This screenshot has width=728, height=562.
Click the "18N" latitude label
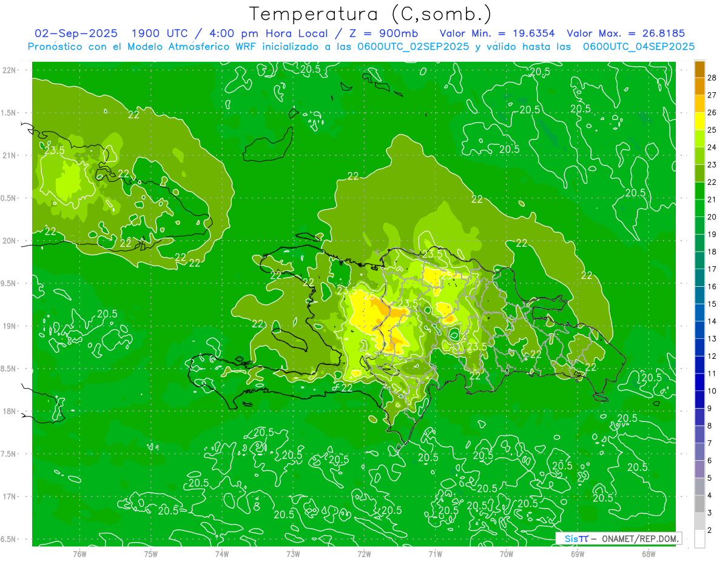8,411
